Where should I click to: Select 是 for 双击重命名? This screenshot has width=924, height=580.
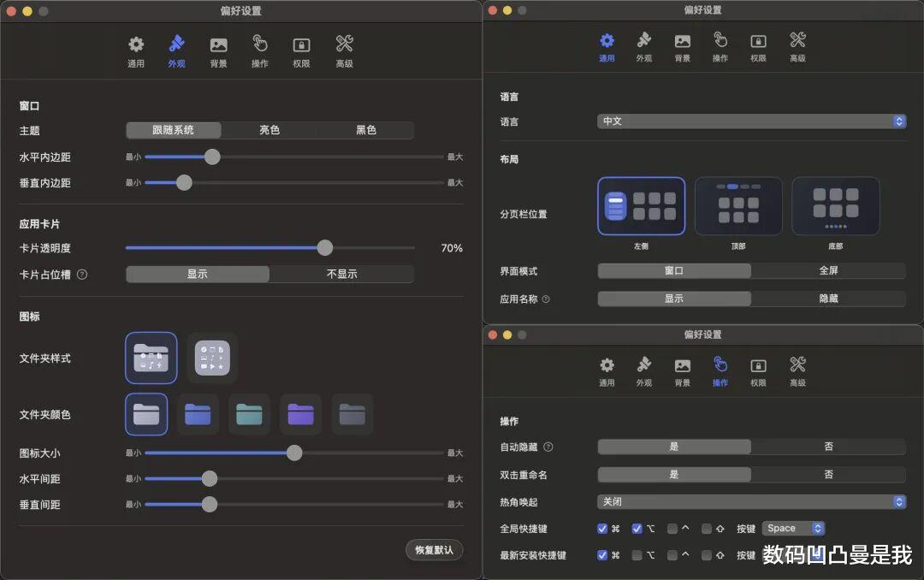(x=674, y=475)
